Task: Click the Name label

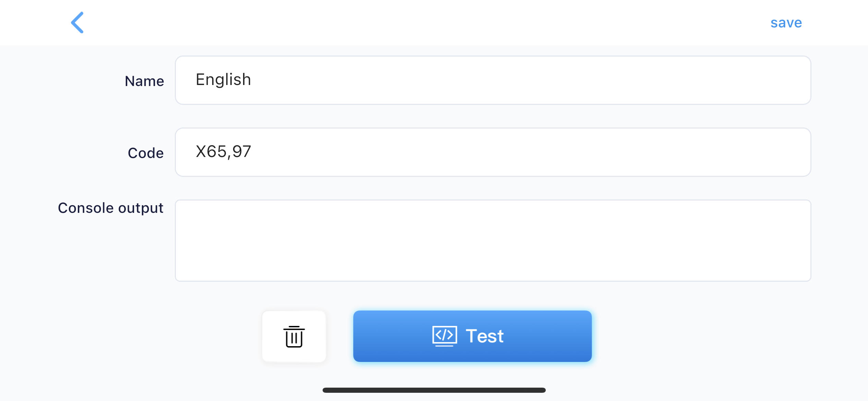Action: point(144,81)
